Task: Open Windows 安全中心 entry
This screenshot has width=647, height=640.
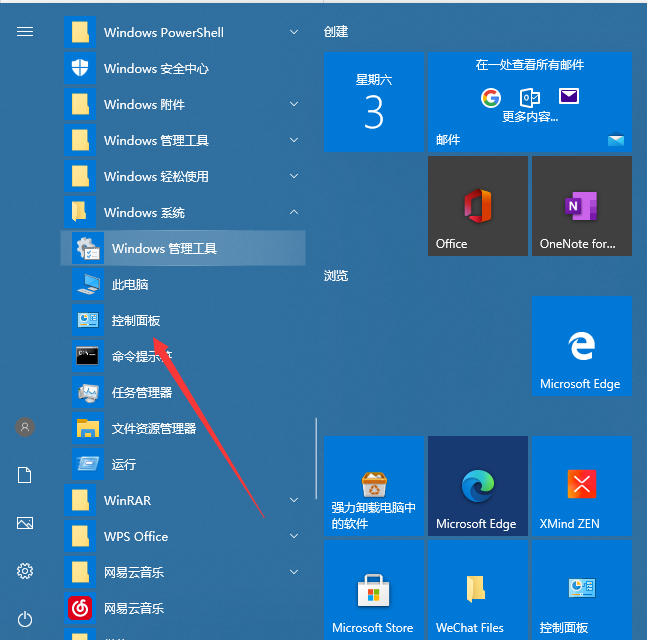Action: tap(156, 68)
